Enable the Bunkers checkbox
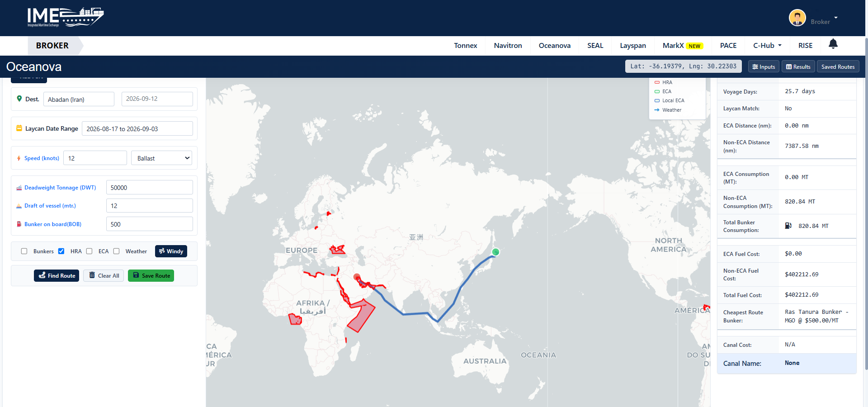868x407 pixels. tap(24, 251)
